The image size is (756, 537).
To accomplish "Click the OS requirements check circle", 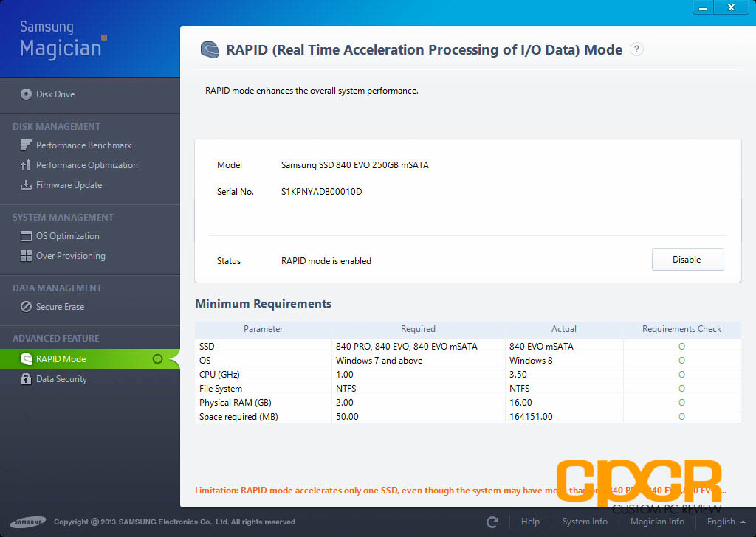I will 681,360.
